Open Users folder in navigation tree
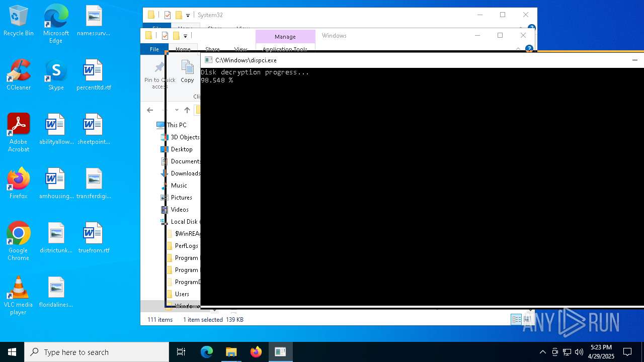This screenshot has height=362, width=644. click(x=179, y=294)
